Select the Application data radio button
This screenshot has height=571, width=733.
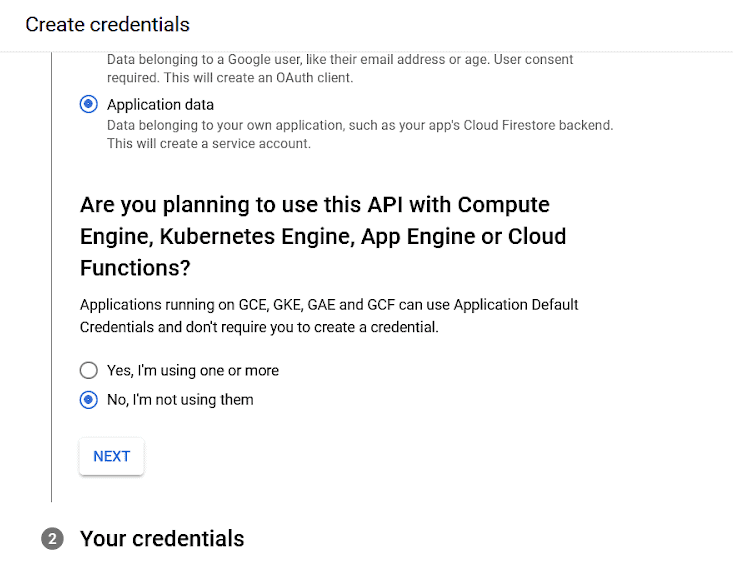(x=89, y=104)
